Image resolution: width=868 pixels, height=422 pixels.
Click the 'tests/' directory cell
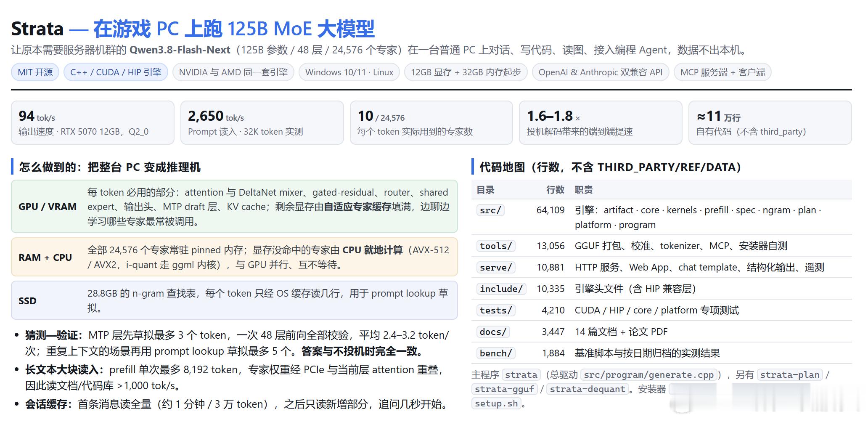pyautogui.click(x=496, y=310)
